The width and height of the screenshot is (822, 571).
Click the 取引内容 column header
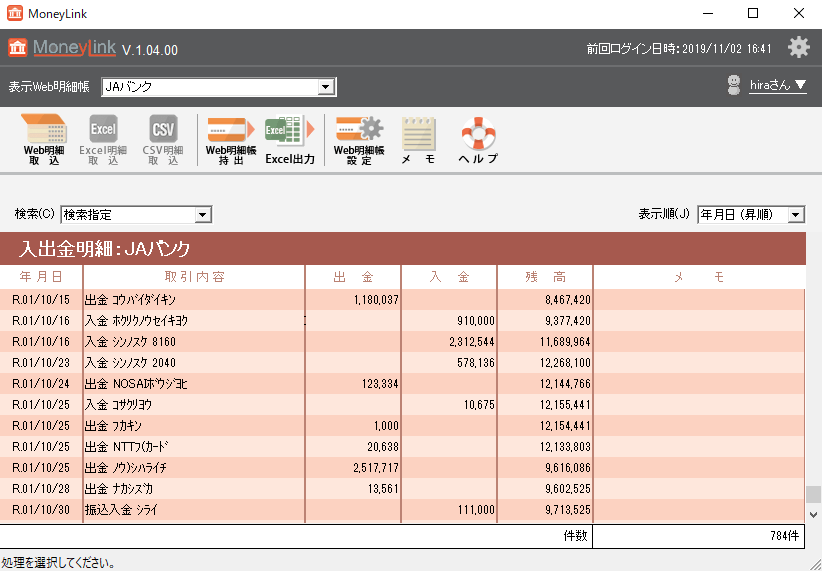[x=194, y=277]
